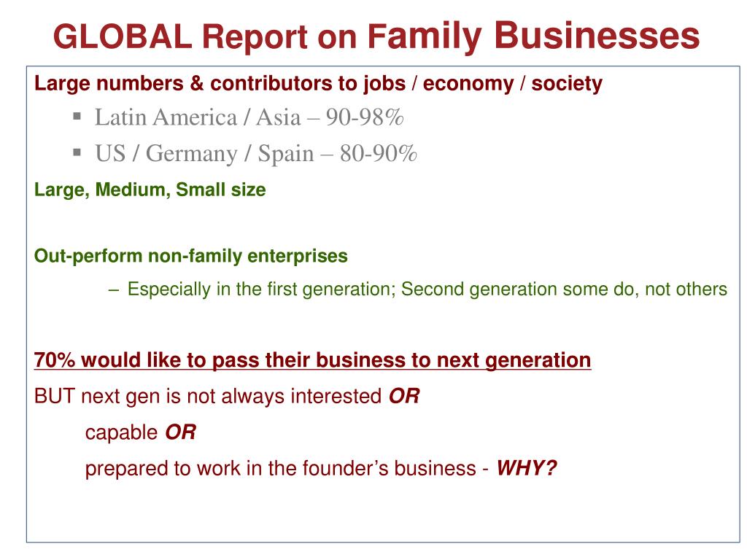Click the Large, Medium, Small size text

click(150, 190)
